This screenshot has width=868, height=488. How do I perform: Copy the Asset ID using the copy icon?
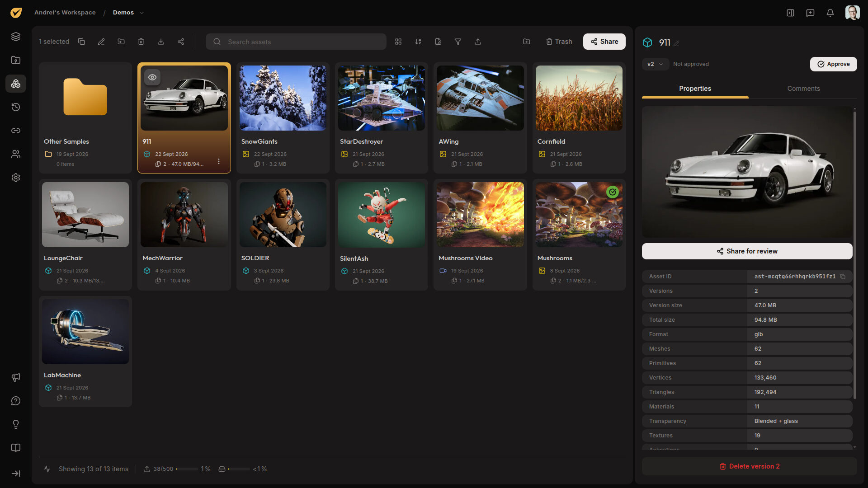843,277
